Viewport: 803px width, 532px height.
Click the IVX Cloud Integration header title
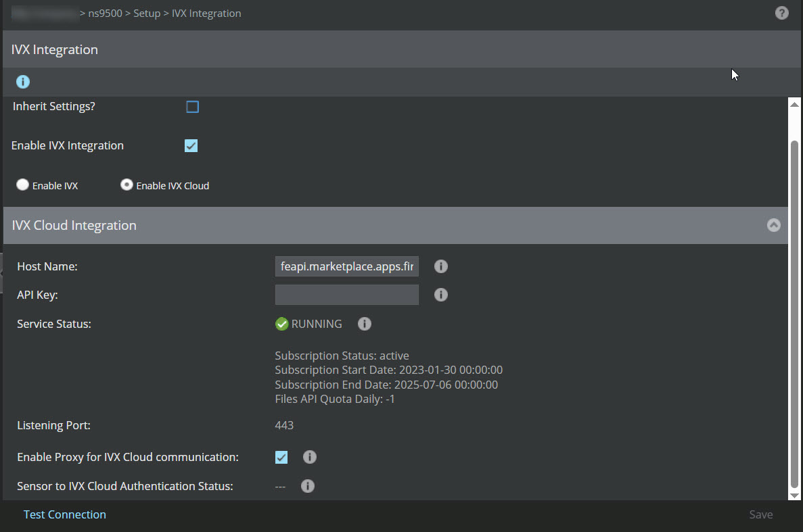click(x=74, y=226)
